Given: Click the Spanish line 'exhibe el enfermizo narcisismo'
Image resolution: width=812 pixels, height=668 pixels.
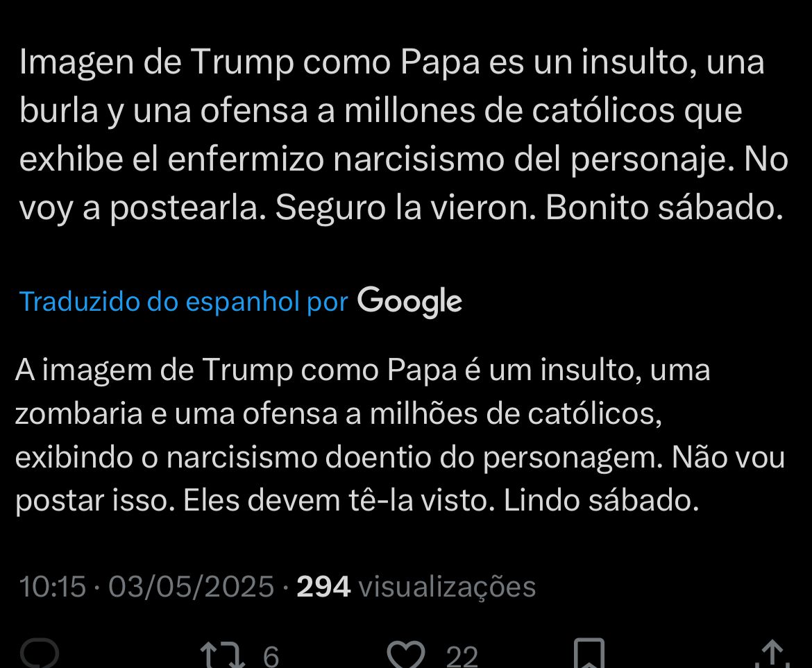Looking at the screenshot, I should click(262, 160).
